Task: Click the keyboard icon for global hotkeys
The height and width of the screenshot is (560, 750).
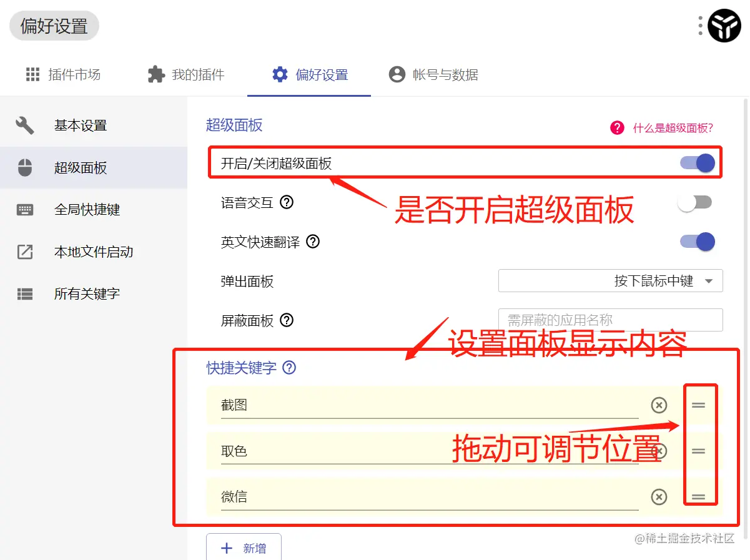Action: click(25, 210)
